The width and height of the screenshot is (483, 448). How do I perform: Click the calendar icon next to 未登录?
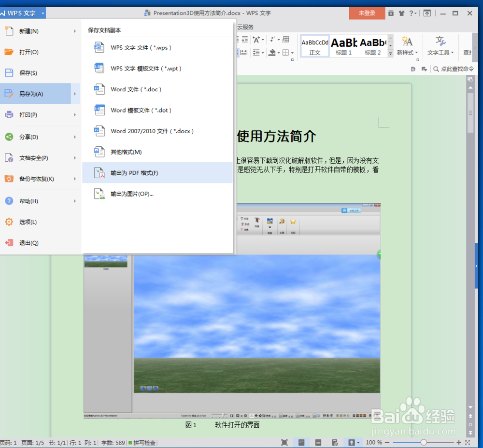pos(391,13)
